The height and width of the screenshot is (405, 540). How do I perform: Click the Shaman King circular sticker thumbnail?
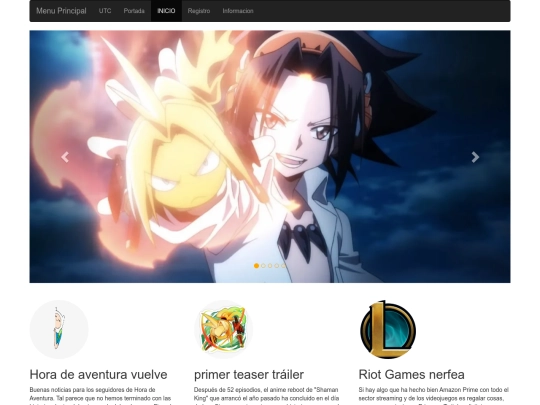click(224, 329)
